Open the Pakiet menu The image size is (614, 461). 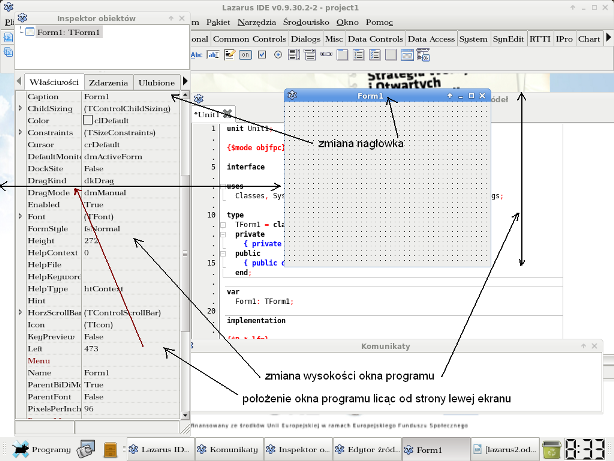(x=218, y=22)
